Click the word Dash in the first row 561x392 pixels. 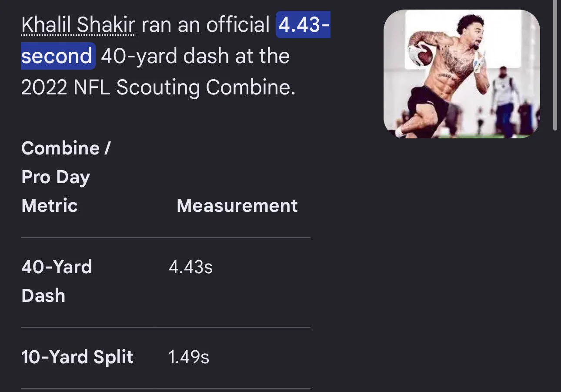(43, 295)
